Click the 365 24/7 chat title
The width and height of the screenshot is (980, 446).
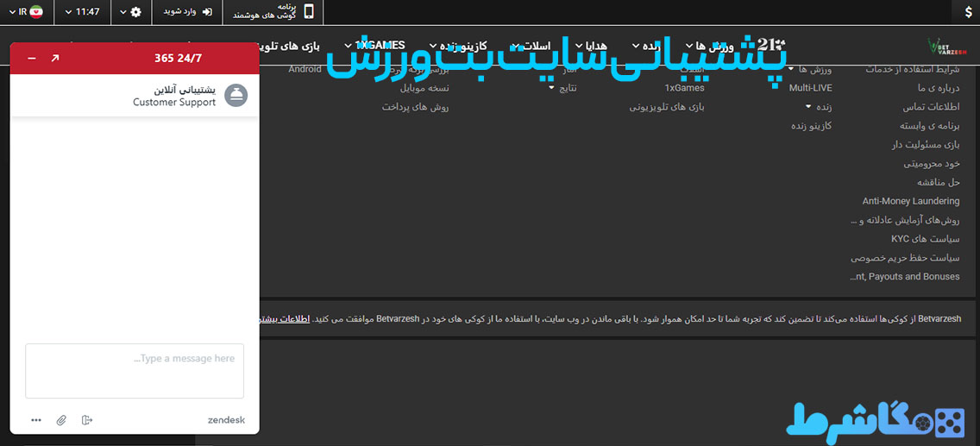(x=178, y=59)
